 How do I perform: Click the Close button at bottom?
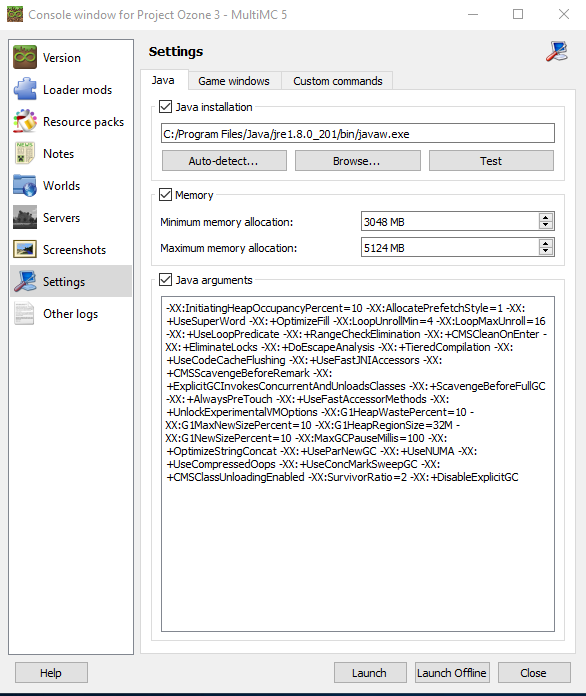[x=534, y=672]
